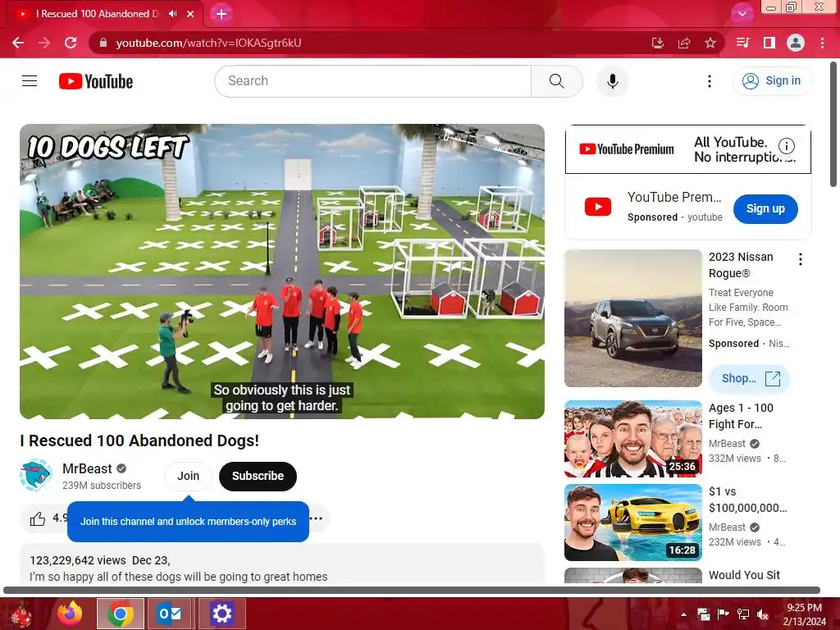Screen dimensions: 840x630
Task: Click the search magnifier button
Action: click(557, 81)
